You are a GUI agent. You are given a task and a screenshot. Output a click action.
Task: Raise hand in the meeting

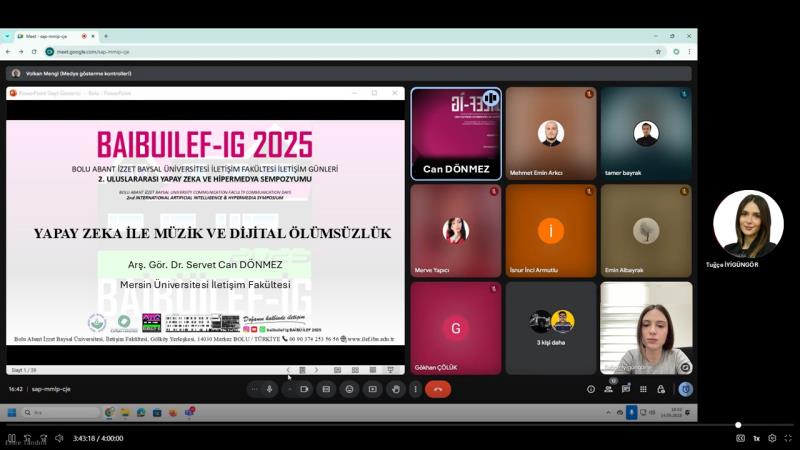395,389
